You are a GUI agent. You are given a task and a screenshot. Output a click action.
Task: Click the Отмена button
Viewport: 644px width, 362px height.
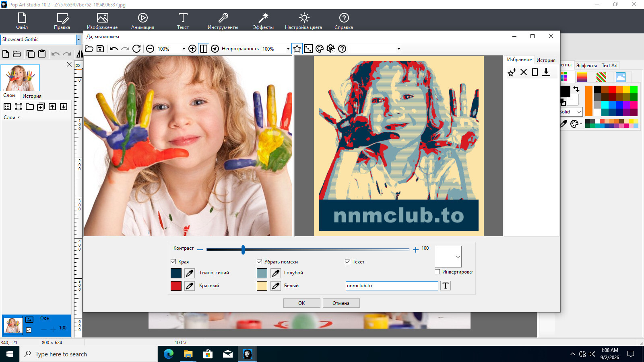[x=341, y=303]
